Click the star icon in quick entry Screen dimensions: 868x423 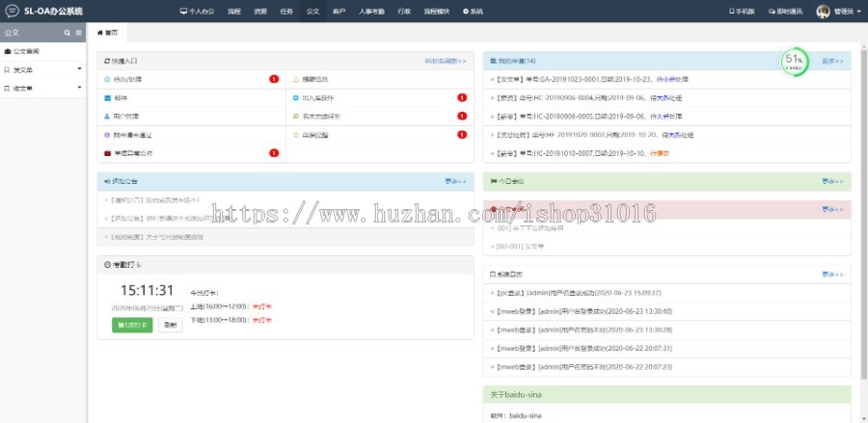click(296, 135)
